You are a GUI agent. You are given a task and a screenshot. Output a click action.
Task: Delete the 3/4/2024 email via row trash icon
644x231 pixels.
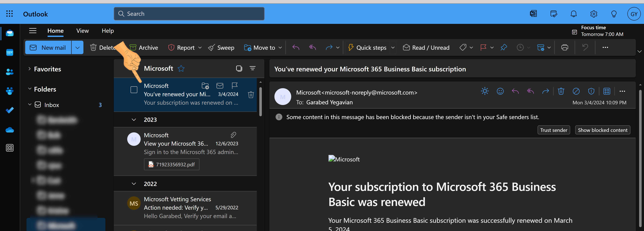[x=251, y=95]
